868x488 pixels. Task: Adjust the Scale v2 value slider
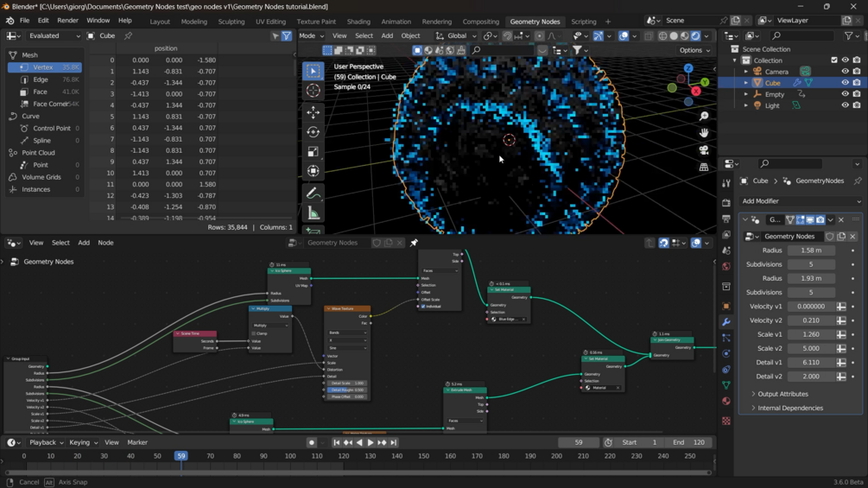811,348
